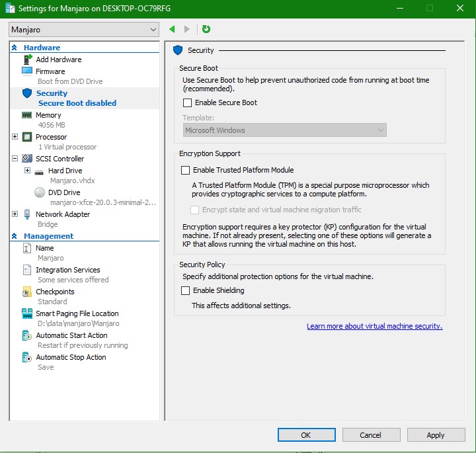Enable Trusted Platform Module checkbox

point(186,171)
